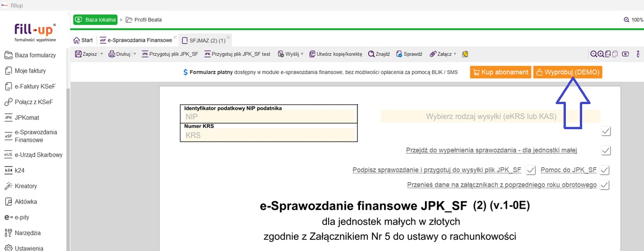Image resolution: width=644 pixels, height=251 pixels.
Task: Click Sprawdź to validate the form
Action: [409, 54]
